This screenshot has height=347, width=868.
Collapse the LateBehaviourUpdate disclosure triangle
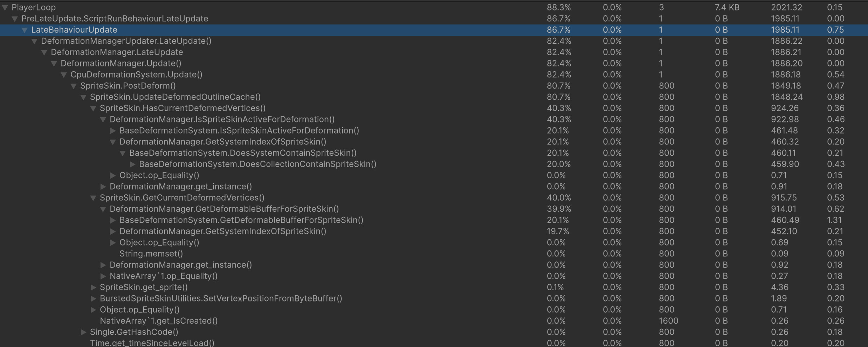click(x=24, y=30)
